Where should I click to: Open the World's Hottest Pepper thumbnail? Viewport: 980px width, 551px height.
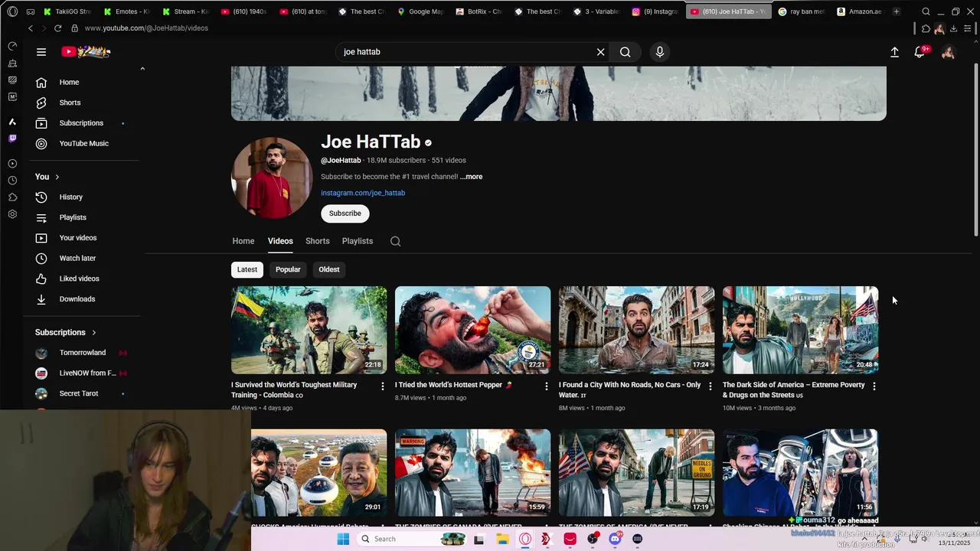click(472, 330)
